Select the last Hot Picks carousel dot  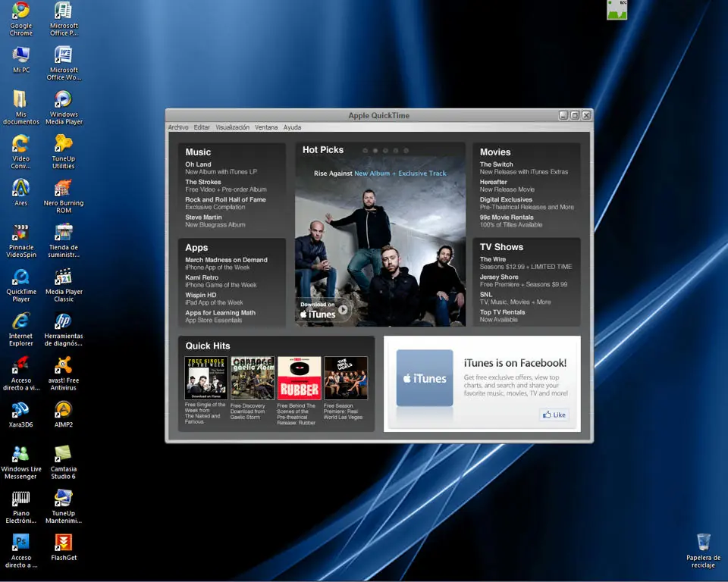click(406, 150)
